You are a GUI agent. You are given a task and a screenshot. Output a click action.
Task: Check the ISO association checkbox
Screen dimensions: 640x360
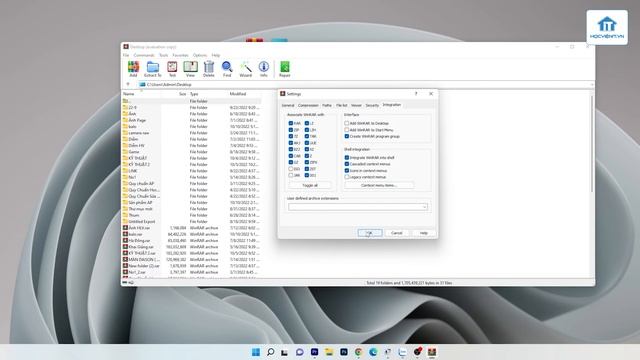(x=291, y=169)
